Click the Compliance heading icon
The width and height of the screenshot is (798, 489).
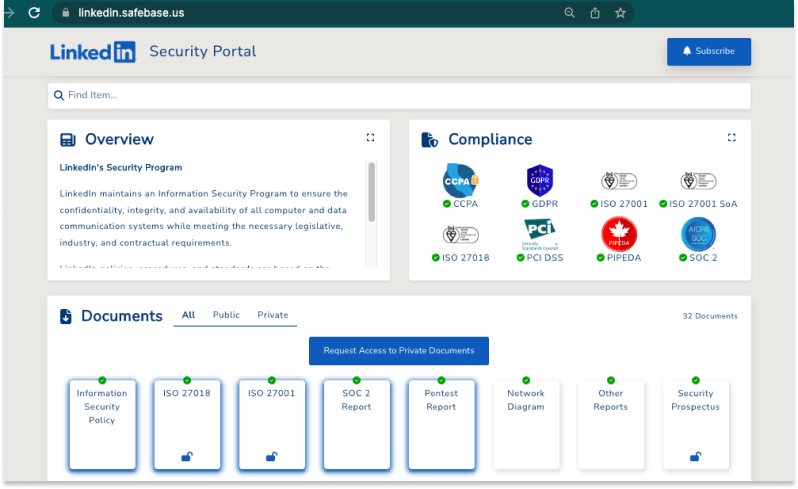point(430,139)
